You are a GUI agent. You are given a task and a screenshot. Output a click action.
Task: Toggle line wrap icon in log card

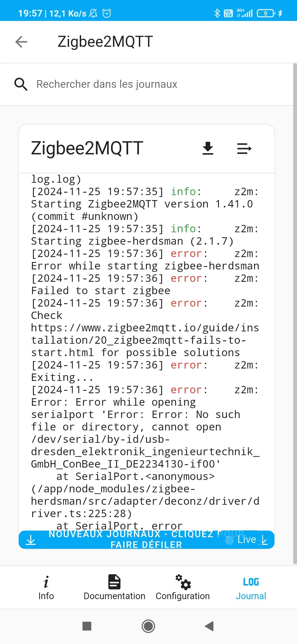pyautogui.click(x=244, y=149)
